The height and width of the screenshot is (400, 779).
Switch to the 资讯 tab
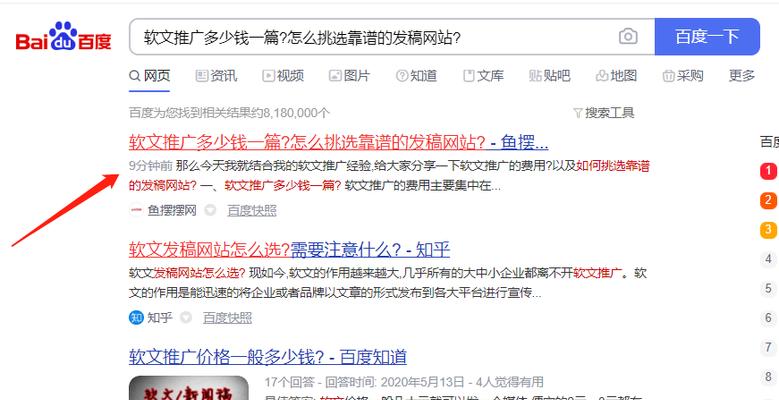pyautogui.click(x=216, y=76)
